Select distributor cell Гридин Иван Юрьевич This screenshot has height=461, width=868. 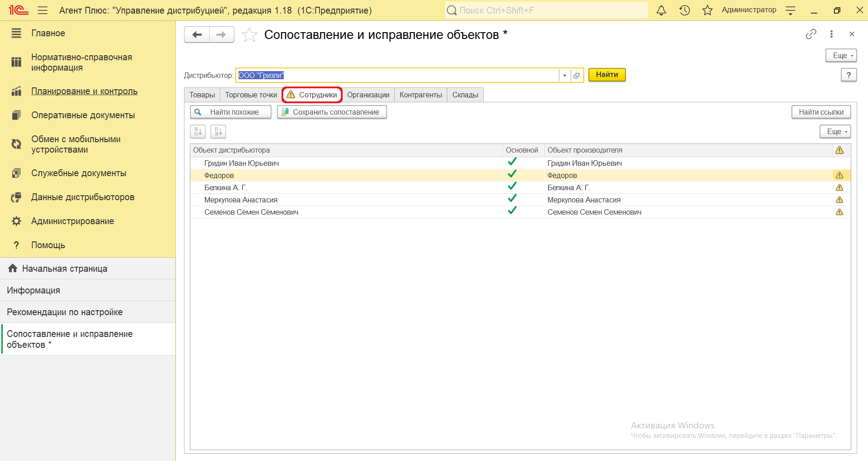pos(346,163)
